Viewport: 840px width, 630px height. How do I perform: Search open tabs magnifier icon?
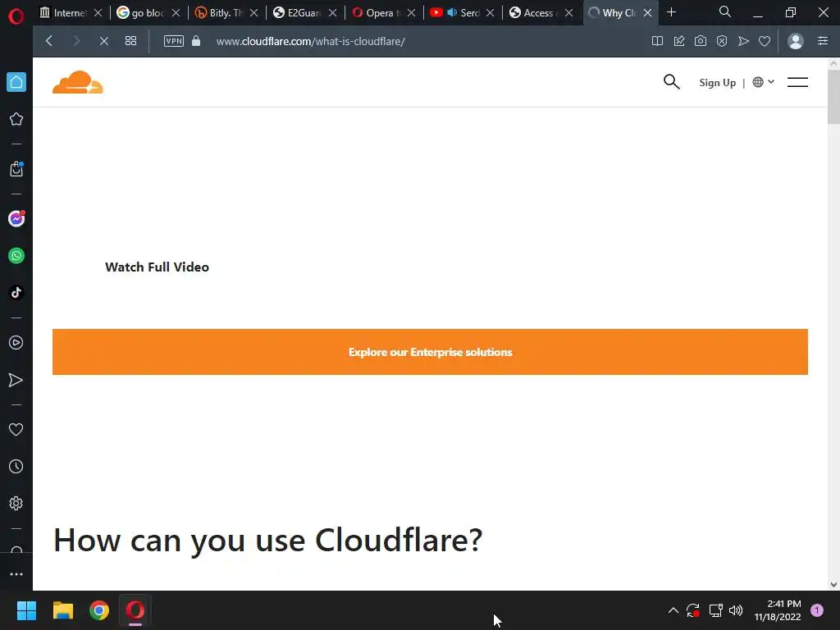[x=725, y=11]
